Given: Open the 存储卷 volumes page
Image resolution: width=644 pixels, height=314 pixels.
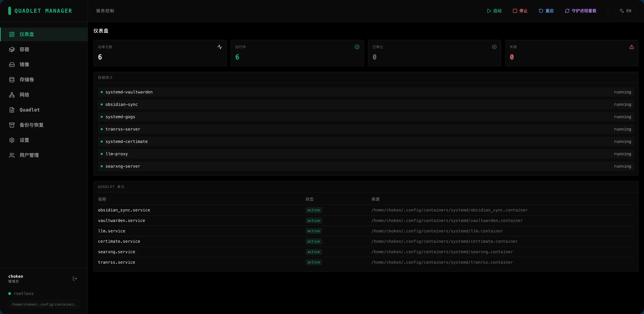Looking at the screenshot, I should (x=44, y=80).
